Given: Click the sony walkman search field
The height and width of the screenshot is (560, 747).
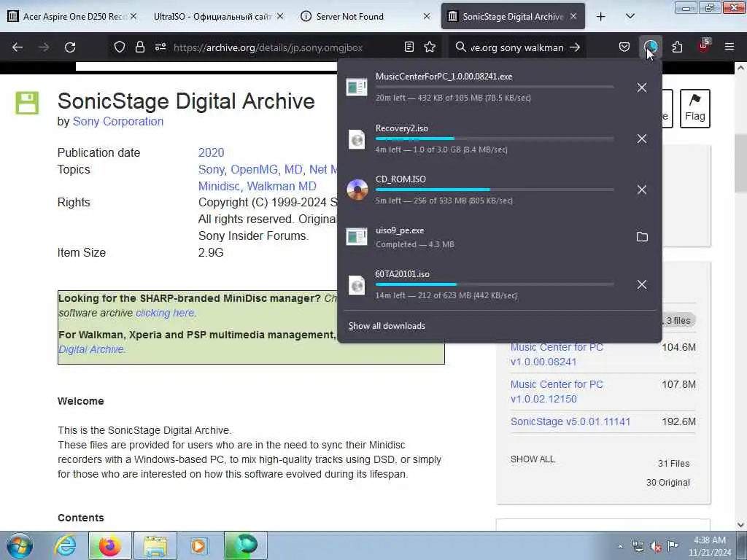Looking at the screenshot, I should (517, 47).
